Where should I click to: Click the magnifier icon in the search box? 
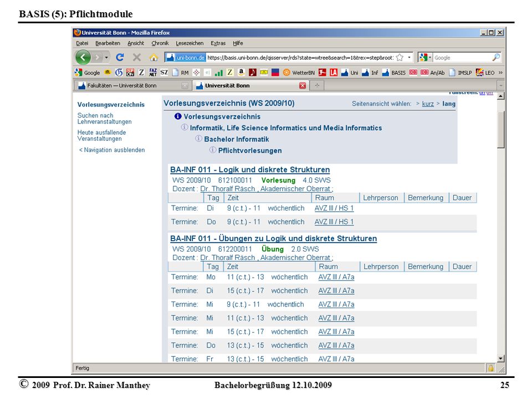(x=495, y=58)
